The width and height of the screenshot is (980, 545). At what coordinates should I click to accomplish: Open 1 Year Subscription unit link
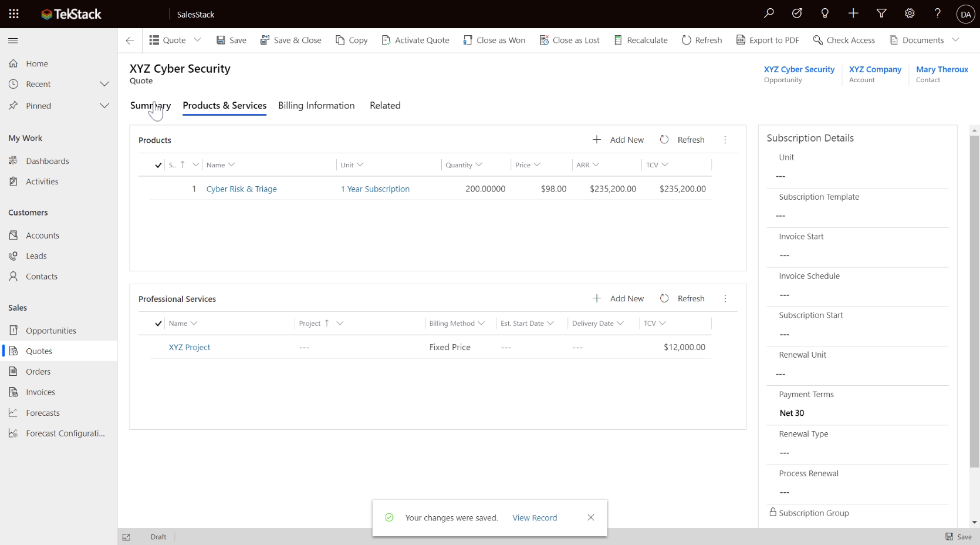click(375, 189)
